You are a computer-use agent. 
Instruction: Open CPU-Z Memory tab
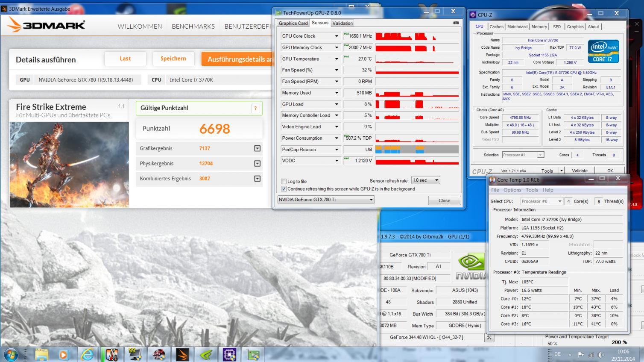pyautogui.click(x=539, y=26)
